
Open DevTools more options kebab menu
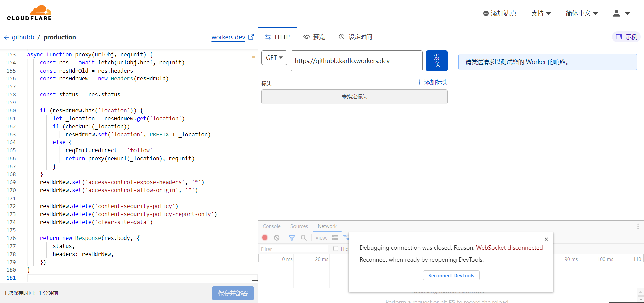coord(638,226)
